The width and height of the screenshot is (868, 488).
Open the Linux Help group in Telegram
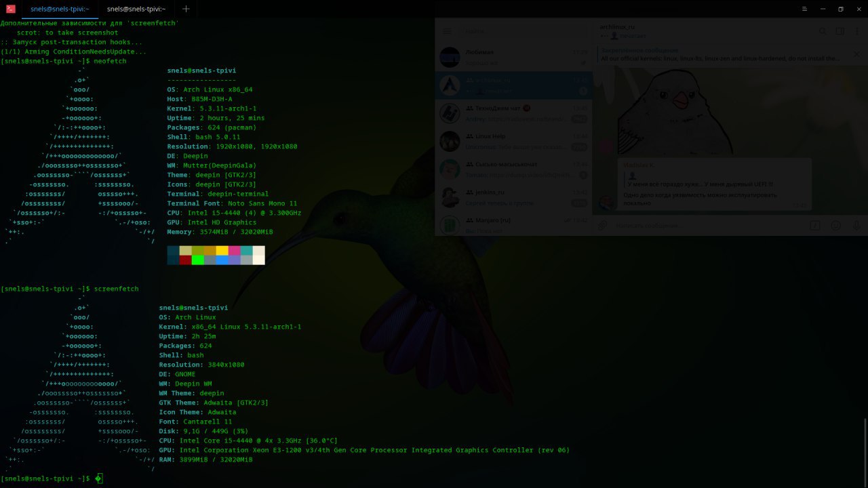514,141
